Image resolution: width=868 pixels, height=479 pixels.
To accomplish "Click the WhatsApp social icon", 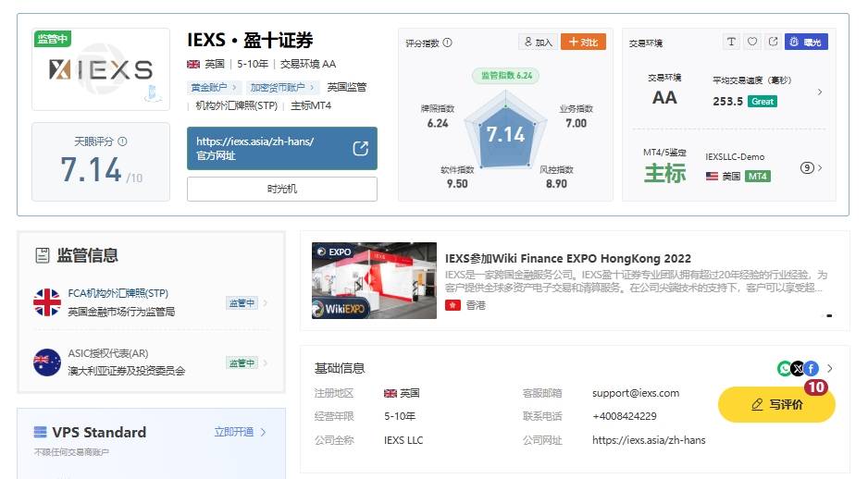I will [785, 368].
